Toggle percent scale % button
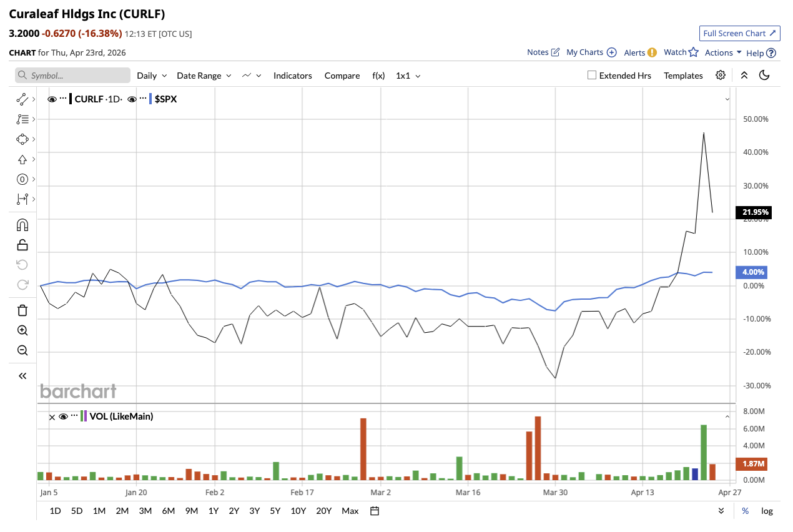793x532 pixels. tap(745, 511)
